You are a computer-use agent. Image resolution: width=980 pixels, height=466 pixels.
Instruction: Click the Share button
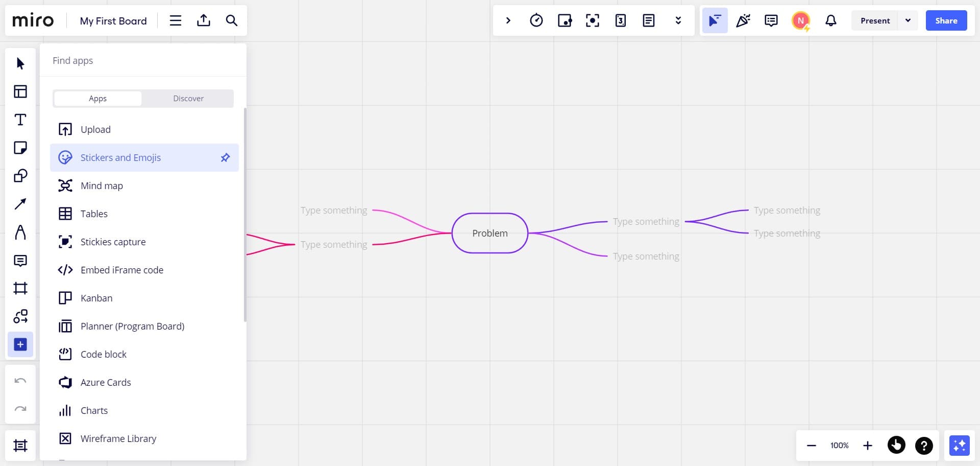click(x=946, y=20)
